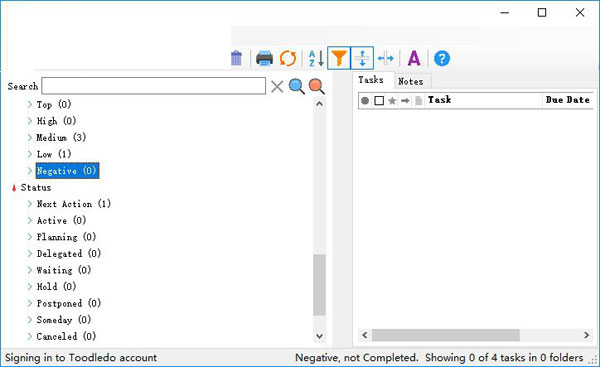Select the highlighted Negative (0) item

point(67,171)
